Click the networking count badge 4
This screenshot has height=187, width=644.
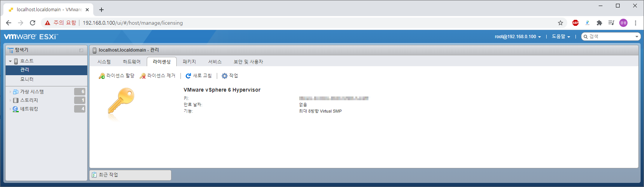[x=80, y=109]
